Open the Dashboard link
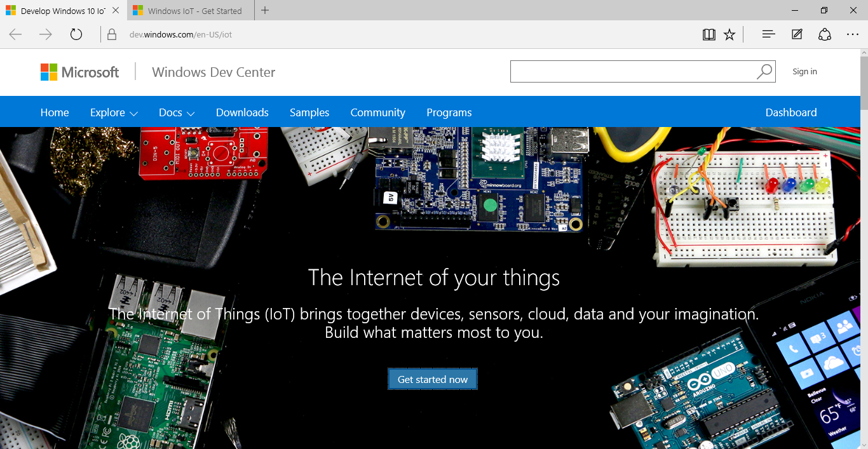Screen dimensions: 868x449 click(791, 112)
